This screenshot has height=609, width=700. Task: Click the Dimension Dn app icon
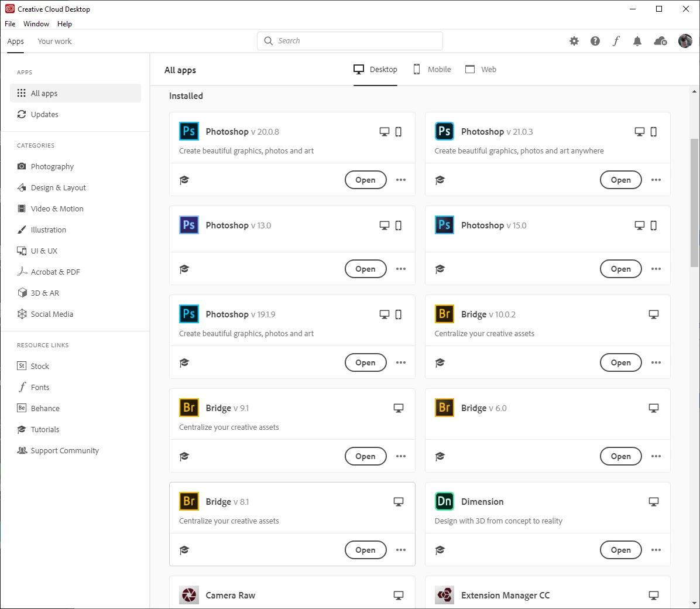point(444,501)
